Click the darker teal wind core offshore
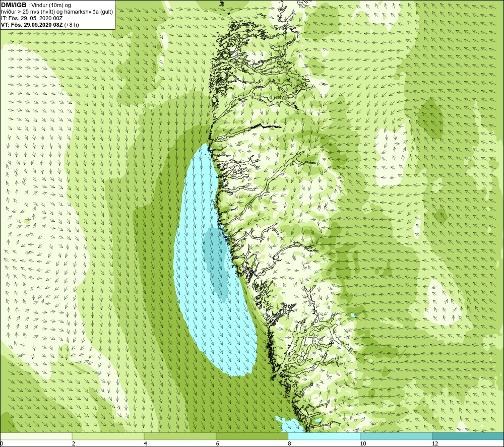Image resolution: width=504 pixels, height=447 pixels. [215, 264]
